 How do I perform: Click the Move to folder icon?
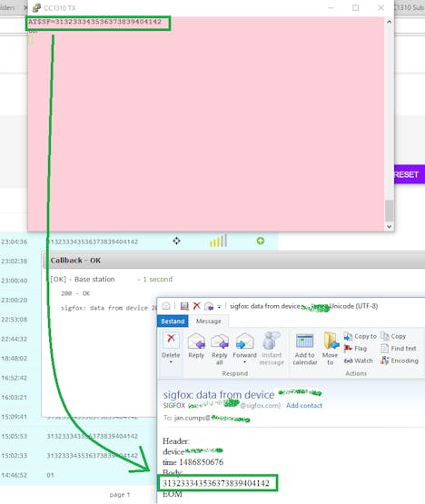[331, 341]
